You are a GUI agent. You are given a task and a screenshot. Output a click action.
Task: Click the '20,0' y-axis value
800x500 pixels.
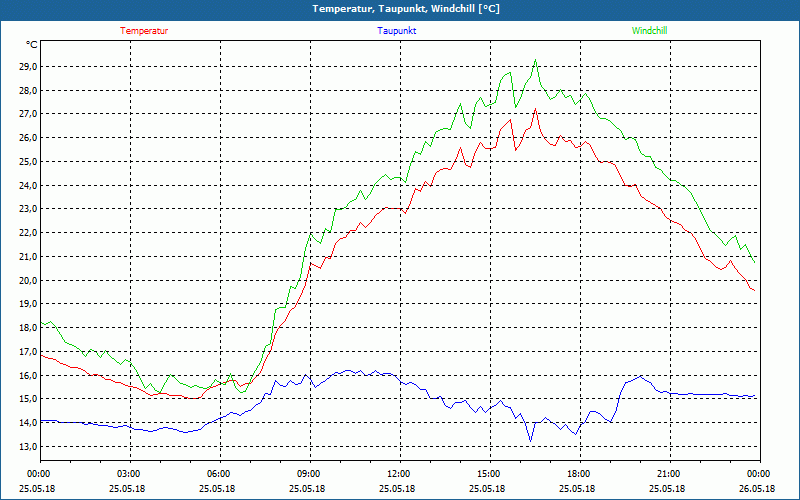pyautogui.click(x=28, y=281)
